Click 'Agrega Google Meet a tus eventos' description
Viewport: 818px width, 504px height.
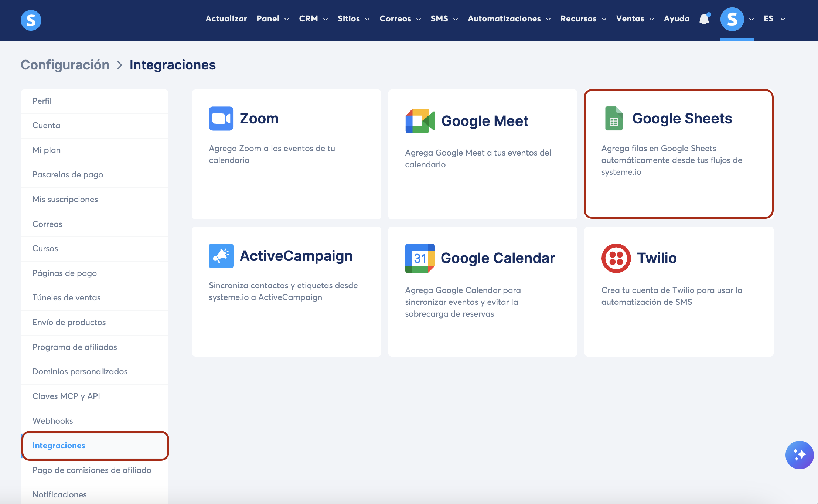(x=478, y=159)
